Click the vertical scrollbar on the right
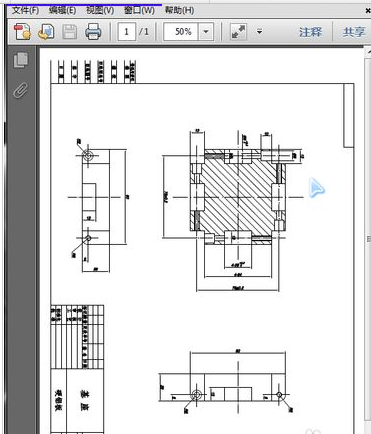The height and width of the screenshot is (434, 371). click(368, 238)
